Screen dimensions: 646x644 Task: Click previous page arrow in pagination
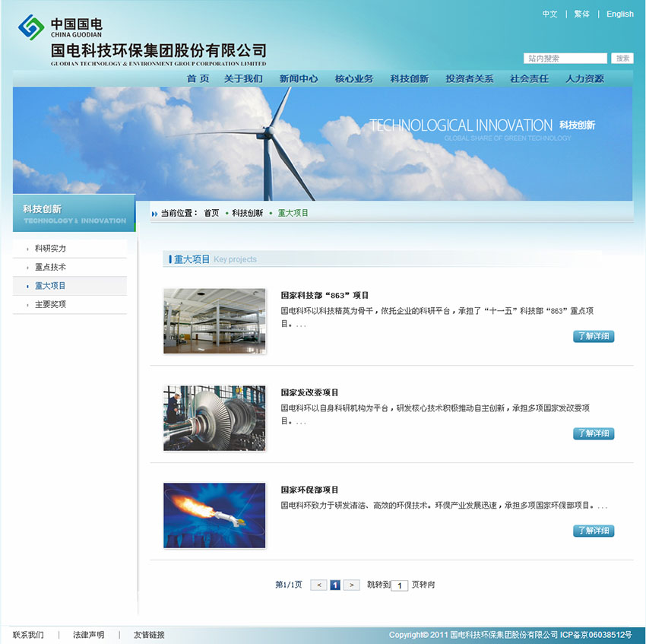click(x=318, y=585)
